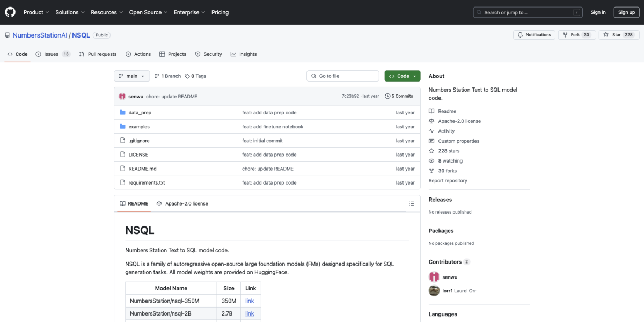Expand the green Code dropdown button
The image size is (644, 322).
click(x=402, y=76)
